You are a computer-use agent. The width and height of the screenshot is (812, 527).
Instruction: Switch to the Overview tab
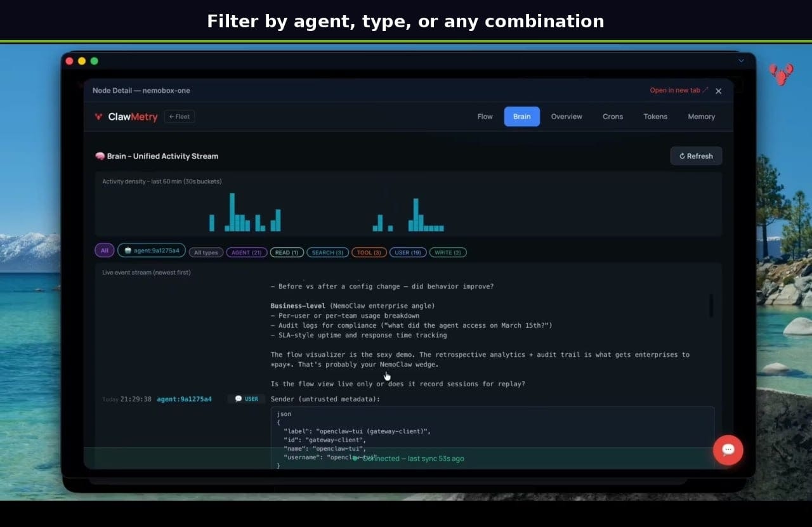pyautogui.click(x=566, y=117)
